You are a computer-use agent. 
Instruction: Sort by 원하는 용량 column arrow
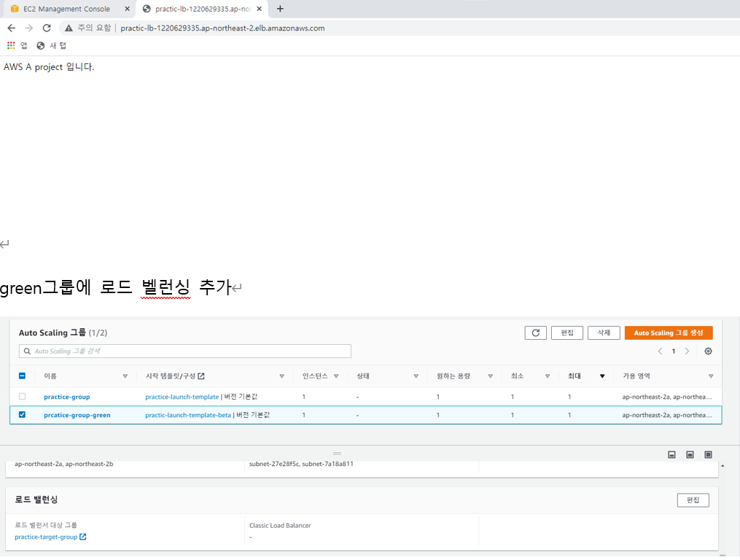click(491, 376)
